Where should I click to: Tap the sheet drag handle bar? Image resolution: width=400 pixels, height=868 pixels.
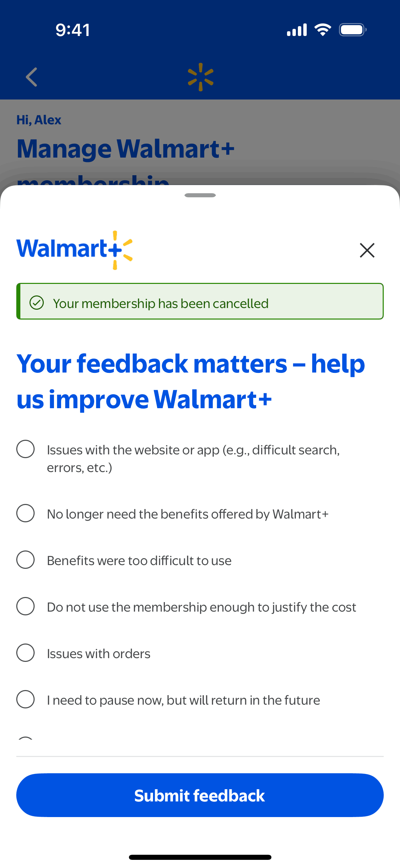200,195
